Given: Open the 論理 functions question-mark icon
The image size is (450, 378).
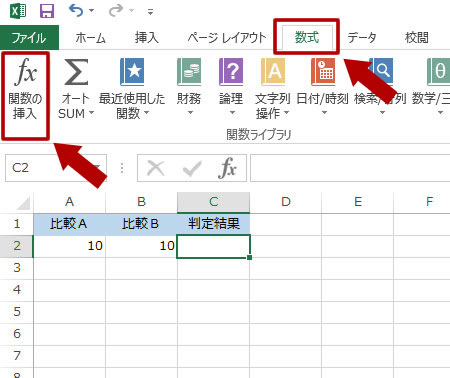Looking at the screenshot, I should pos(231,71).
